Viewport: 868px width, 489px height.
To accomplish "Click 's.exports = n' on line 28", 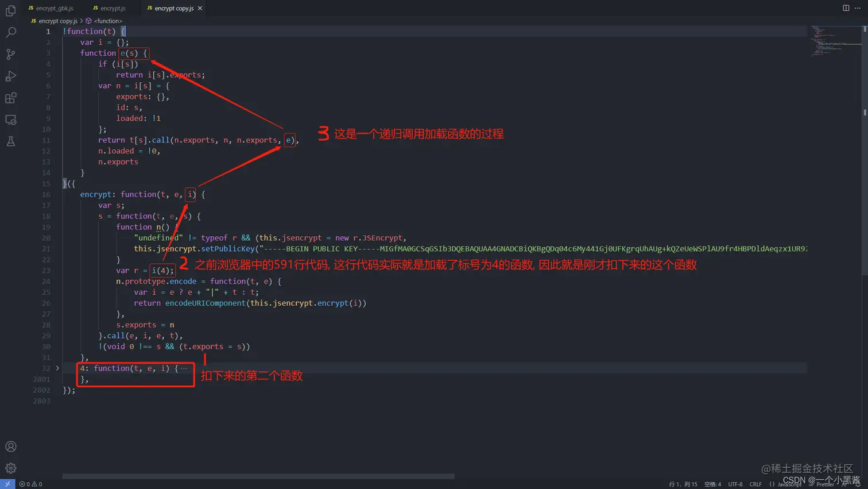I will coord(145,325).
